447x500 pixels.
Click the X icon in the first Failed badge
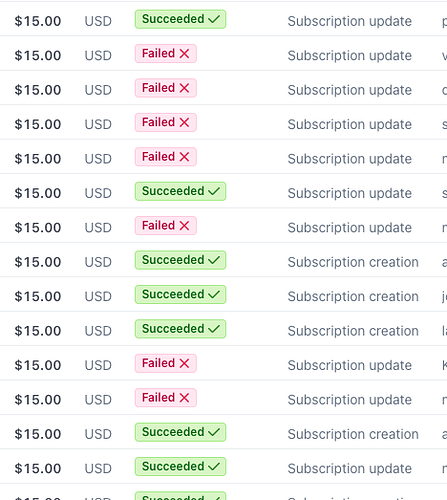(x=184, y=53)
